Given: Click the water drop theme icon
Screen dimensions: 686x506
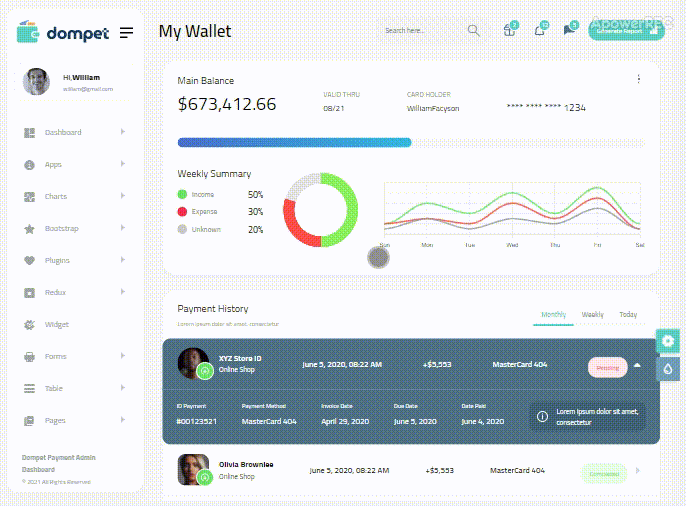Looking at the screenshot, I should tap(668, 369).
